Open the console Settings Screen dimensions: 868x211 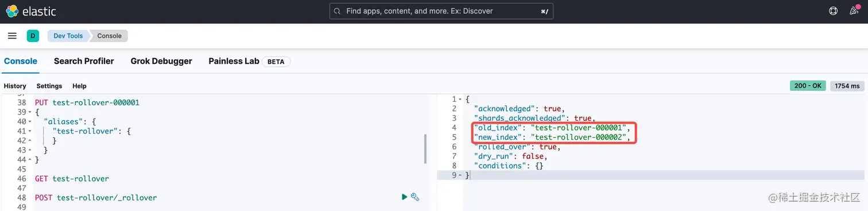(49, 86)
